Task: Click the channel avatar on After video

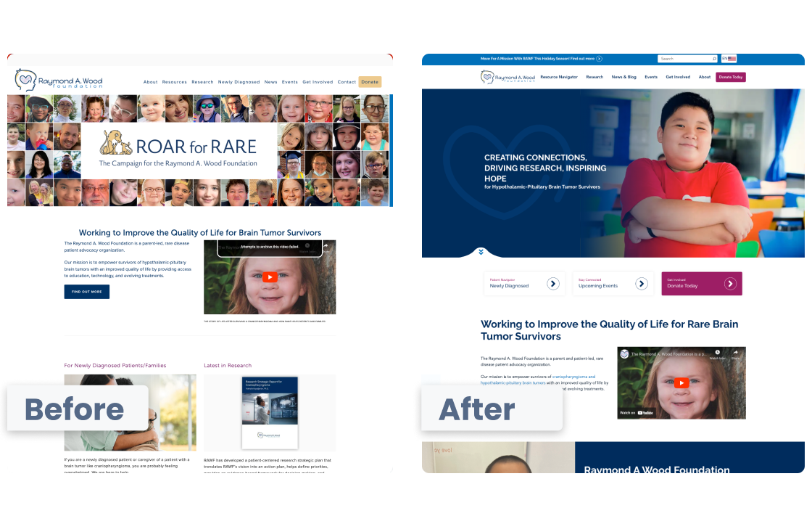Action: [624, 354]
